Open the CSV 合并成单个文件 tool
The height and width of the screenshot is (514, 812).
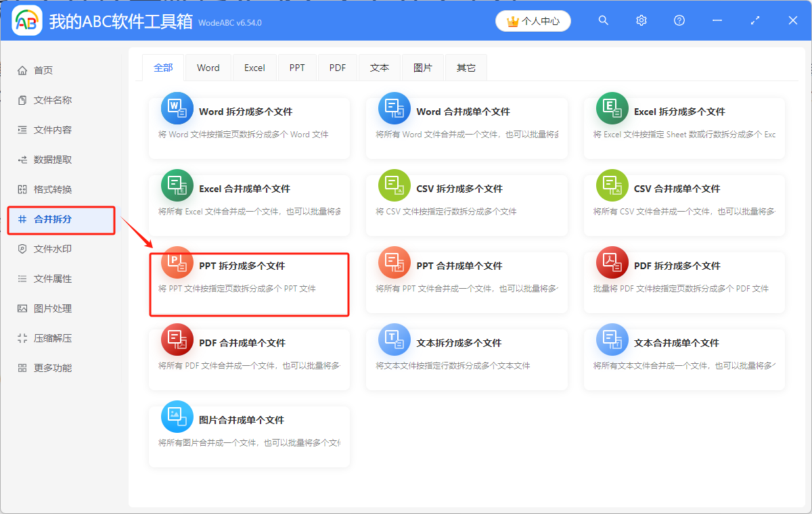coord(683,204)
